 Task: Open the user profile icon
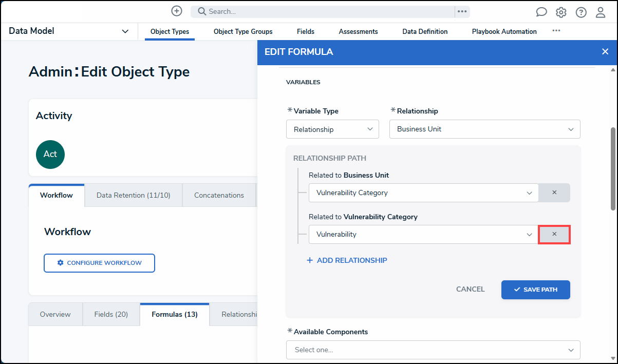(x=601, y=12)
